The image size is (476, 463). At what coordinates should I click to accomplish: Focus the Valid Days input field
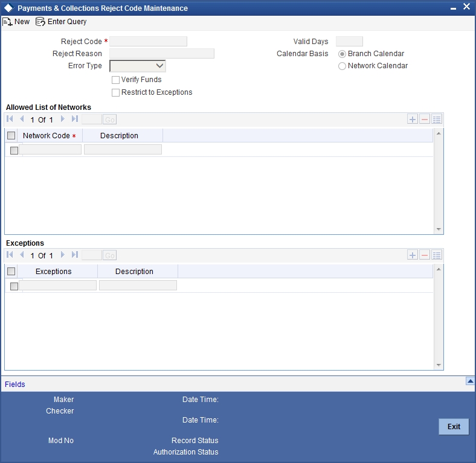(x=349, y=41)
